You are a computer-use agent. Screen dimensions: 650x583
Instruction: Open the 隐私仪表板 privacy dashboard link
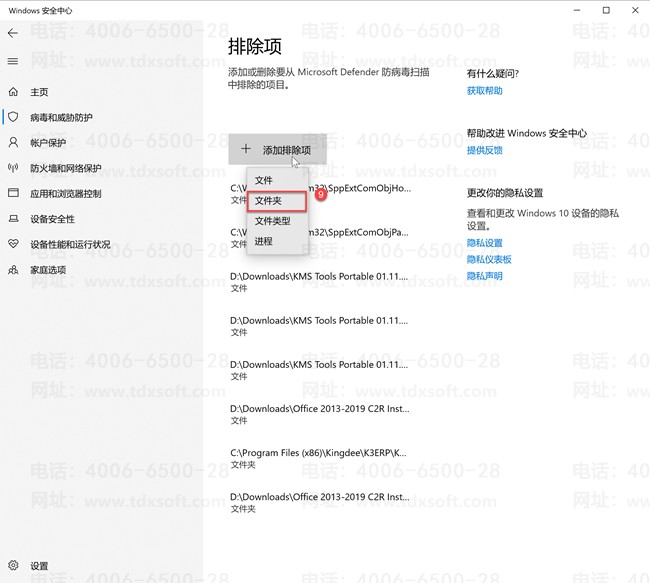coord(489,259)
